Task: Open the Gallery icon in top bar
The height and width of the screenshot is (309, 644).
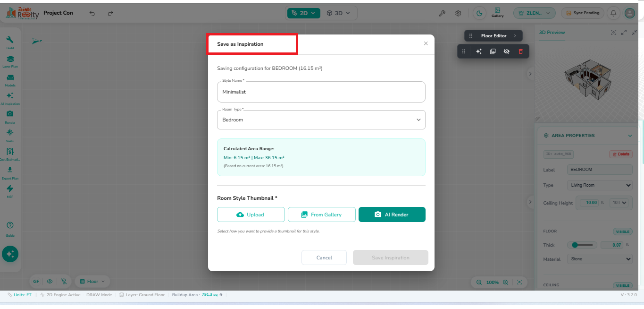Action: (497, 13)
